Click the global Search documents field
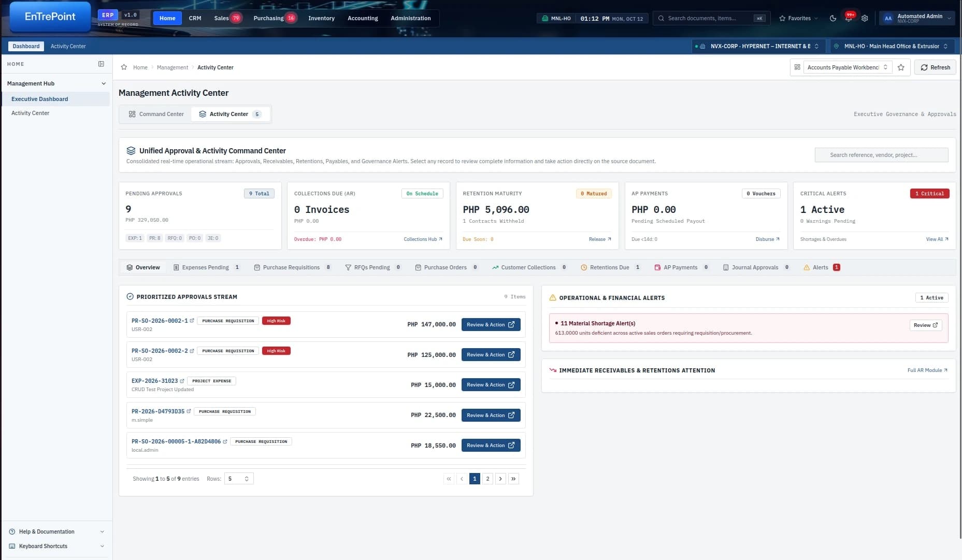Image resolution: width=962 pixels, height=560 pixels. pyautogui.click(x=711, y=18)
